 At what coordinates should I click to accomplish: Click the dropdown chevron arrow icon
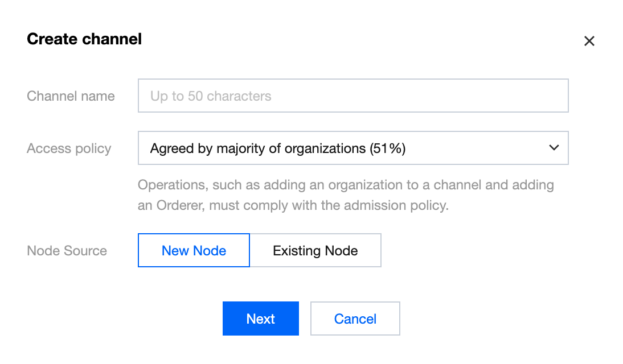click(553, 148)
